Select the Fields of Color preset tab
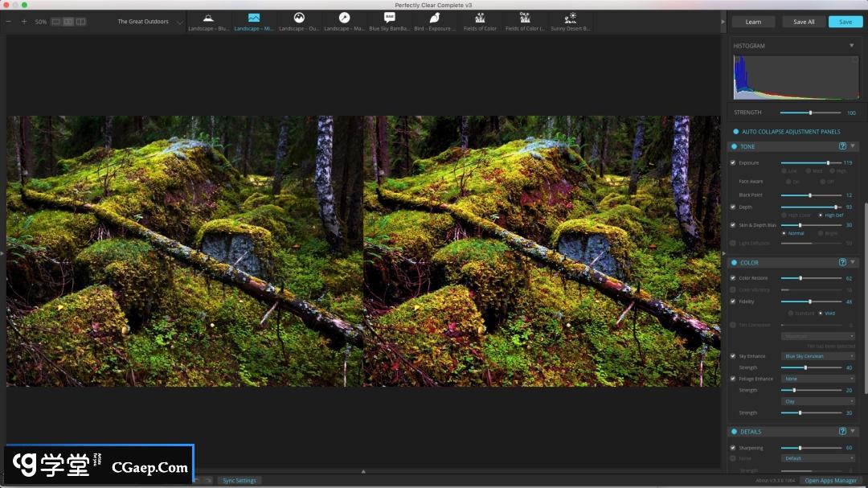The height and width of the screenshot is (488, 868). [x=480, y=22]
